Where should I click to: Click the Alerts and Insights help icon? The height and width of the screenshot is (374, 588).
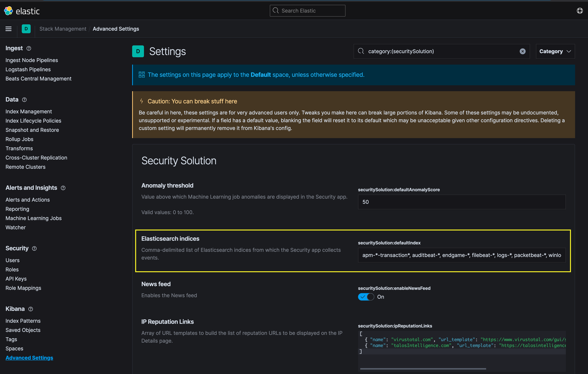(63, 188)
